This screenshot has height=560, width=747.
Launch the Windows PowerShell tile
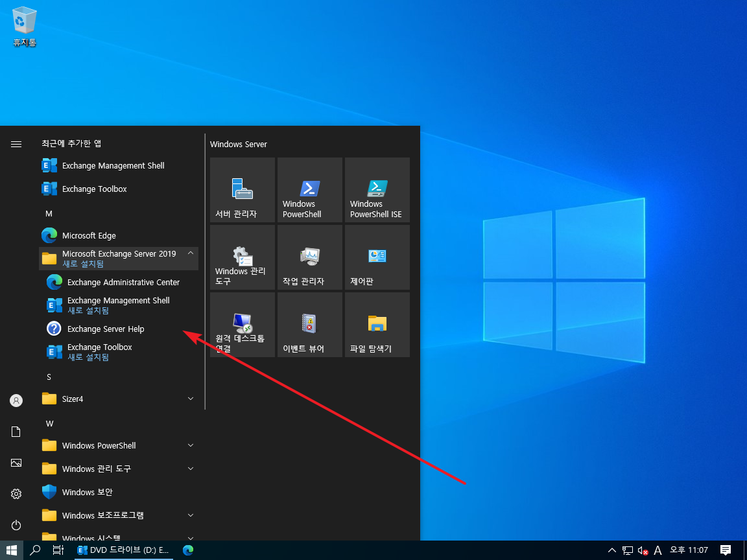tap(310, 190)
